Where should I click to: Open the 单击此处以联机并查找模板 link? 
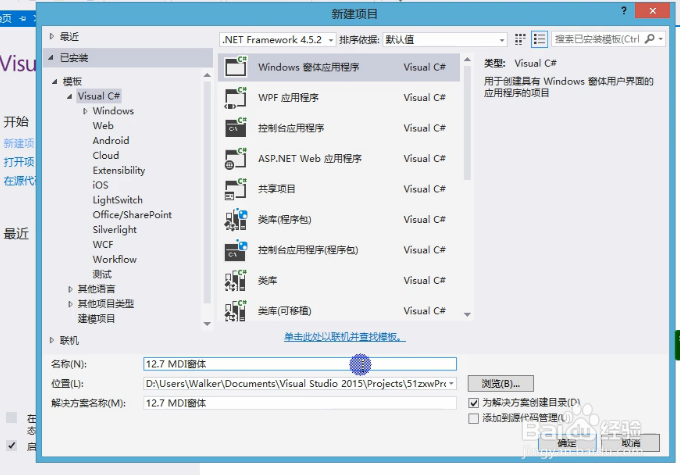[x=345, y=337]
